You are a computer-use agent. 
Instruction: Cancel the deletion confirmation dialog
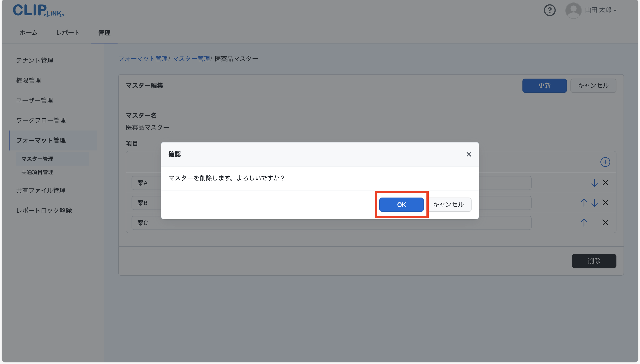point(449,204)
